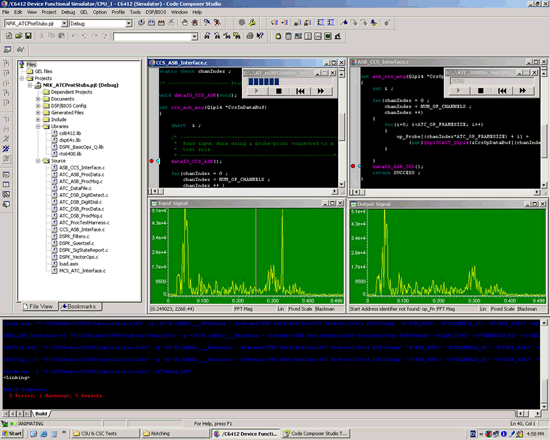Open the Debug configuration dropdown
550x440 pixels.
point(129,24)
